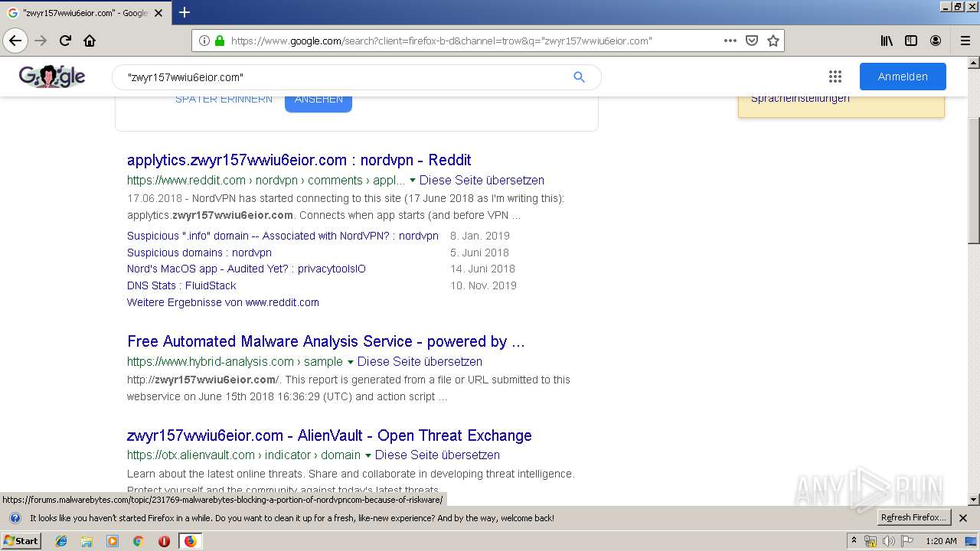
Task: Click Refresh Firefox button
Action: 914,518
